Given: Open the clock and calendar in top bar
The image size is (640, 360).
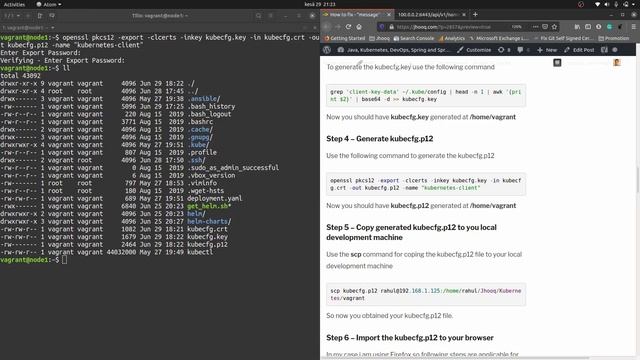Looking at the screenshot, I should click(x=320, y=4).
